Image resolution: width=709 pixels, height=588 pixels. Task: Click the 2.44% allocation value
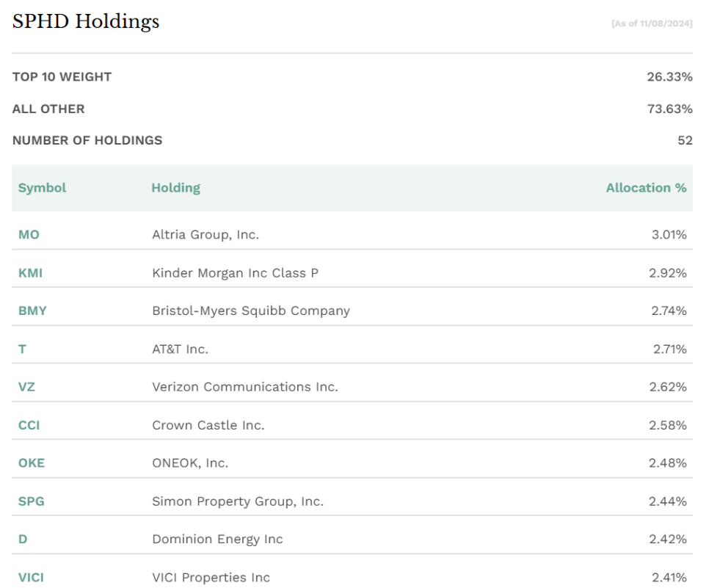tap(668, 501)
